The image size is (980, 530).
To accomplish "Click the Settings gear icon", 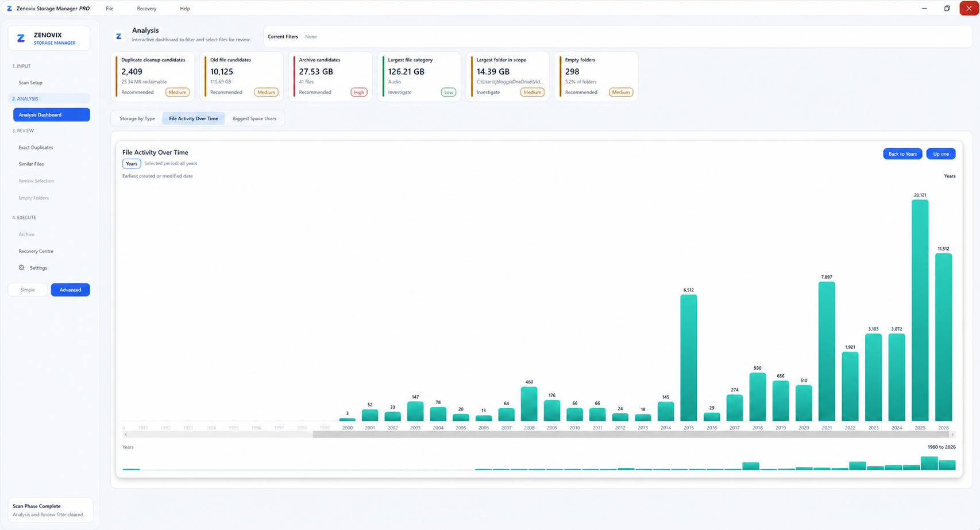I will coord(22,267).
